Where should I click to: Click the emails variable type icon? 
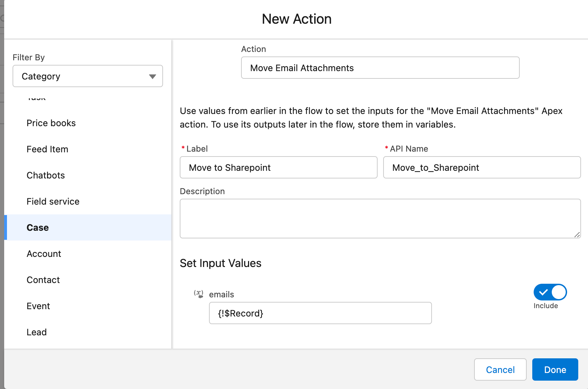(199, 294)
